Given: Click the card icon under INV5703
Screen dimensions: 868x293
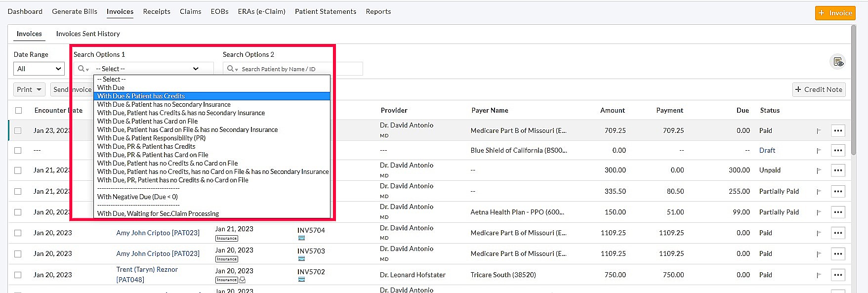Looking at the screenshot, I should coord(301,259).
